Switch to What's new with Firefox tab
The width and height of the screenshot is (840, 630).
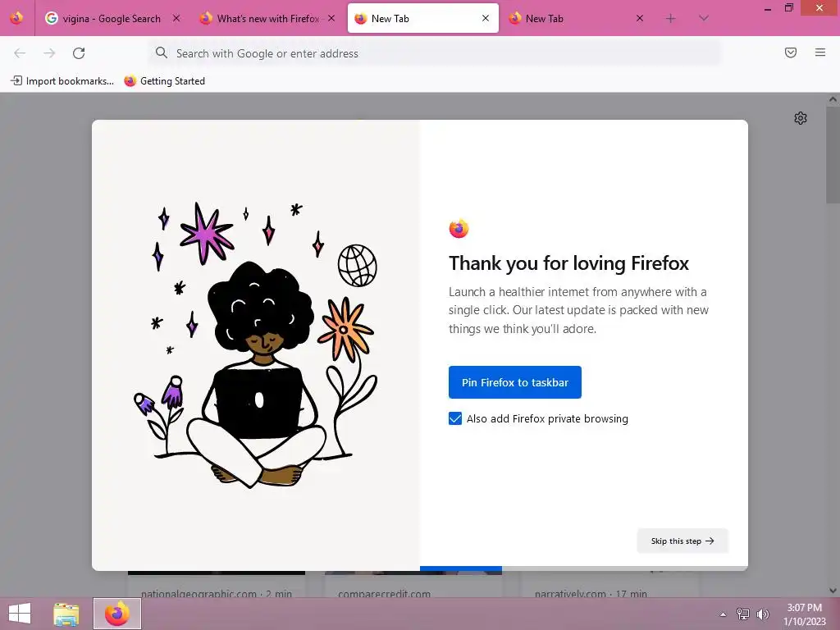pos(268,18)
